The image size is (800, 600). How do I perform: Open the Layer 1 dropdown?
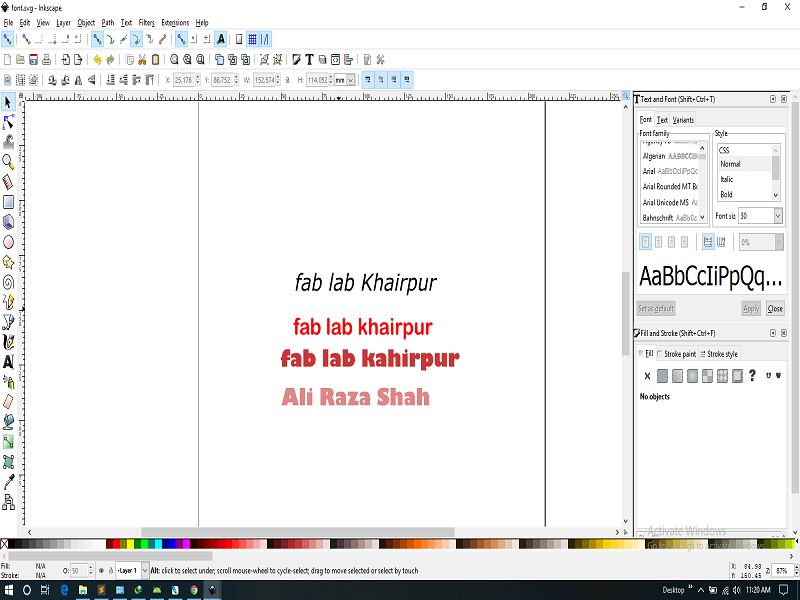tap(145, 570)
